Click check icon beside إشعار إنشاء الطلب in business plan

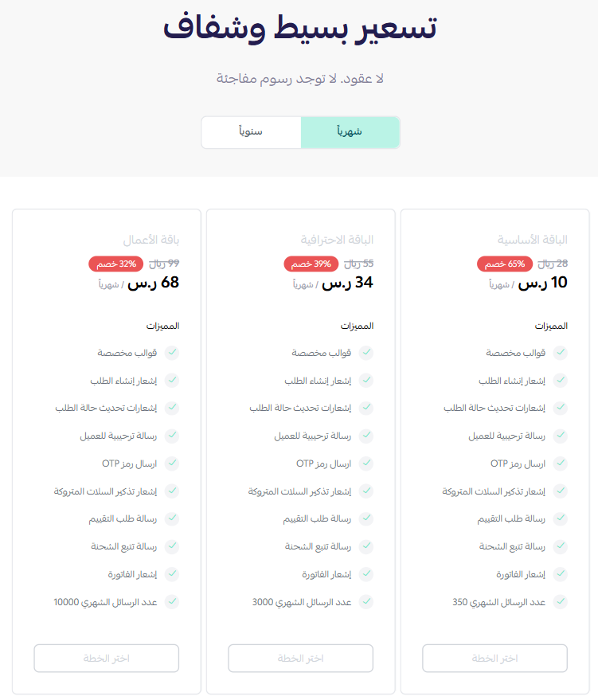(x=172, y=381)
